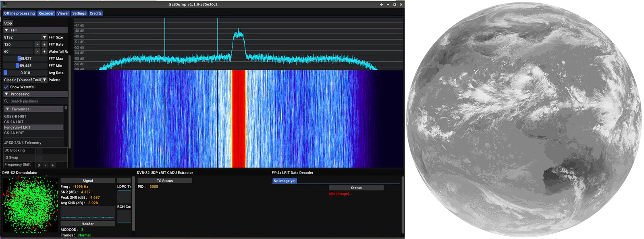Increase FFT Rate with the plus button
This screenshot has width=644, height=239.
click(x=44, y=44)
